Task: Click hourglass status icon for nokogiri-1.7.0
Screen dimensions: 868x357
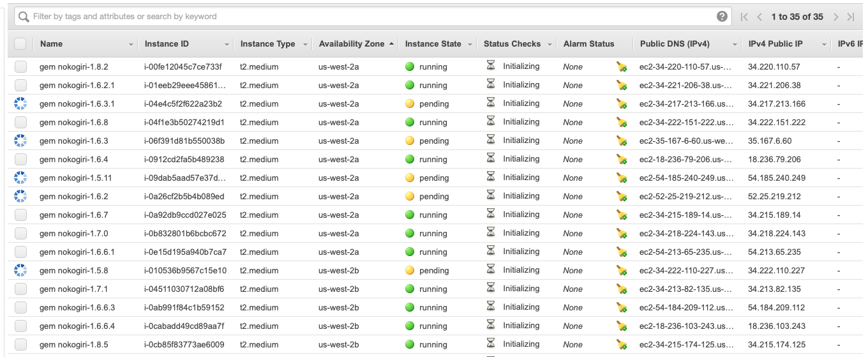Action: (491, 232)
